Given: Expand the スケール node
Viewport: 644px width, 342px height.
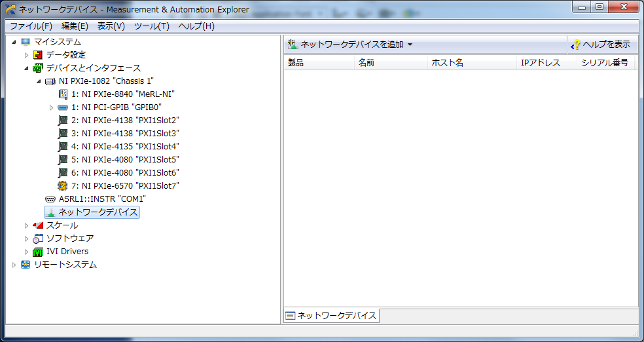Looking at the screenshot, I should (x=26, y=225).
